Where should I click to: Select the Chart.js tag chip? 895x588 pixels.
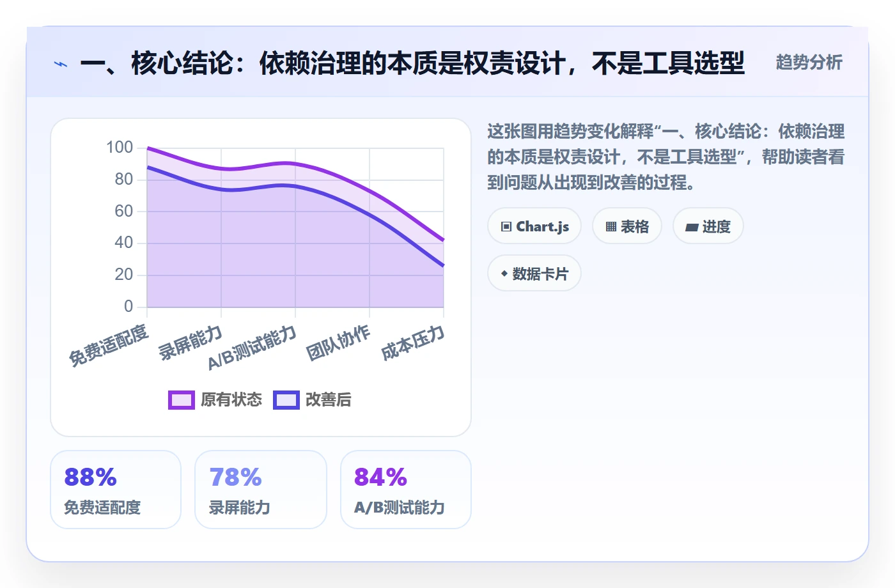click(x=534, y=226)
